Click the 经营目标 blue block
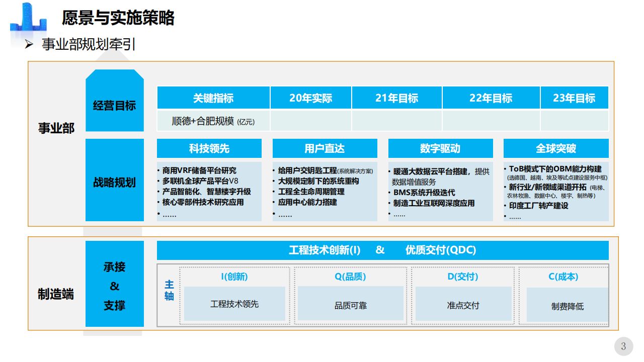The width and height of the screenshot is (644, 362). click(115, 100)
